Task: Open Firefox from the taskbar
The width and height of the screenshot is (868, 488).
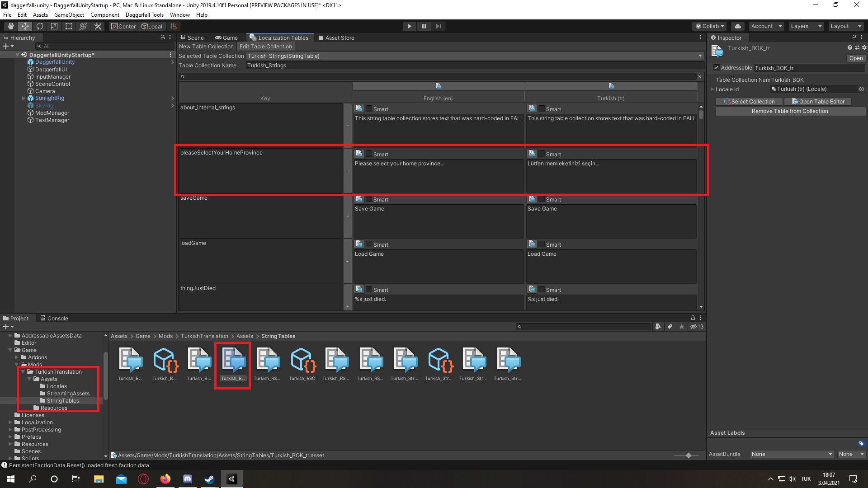Action: coord(165,479)
